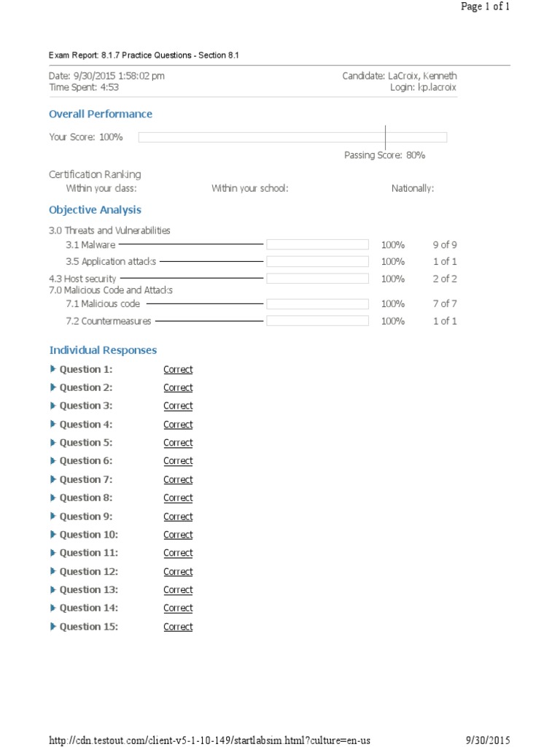Image resolution: width=560 pixels, height=747 pixels.
Task: Expand the Question 9 disclosure triangle
Action: click(x=52, y=516)
